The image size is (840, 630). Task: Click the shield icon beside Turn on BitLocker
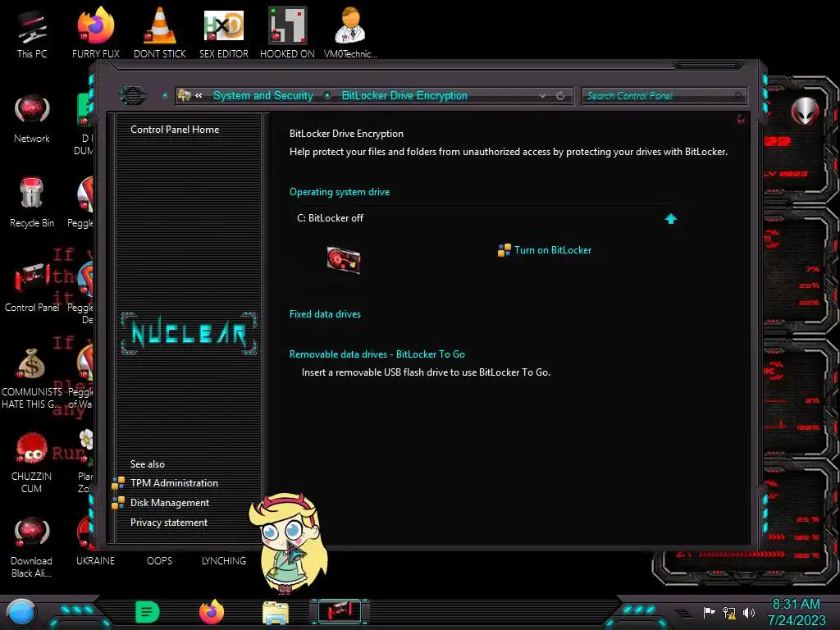tap(504, 250)
